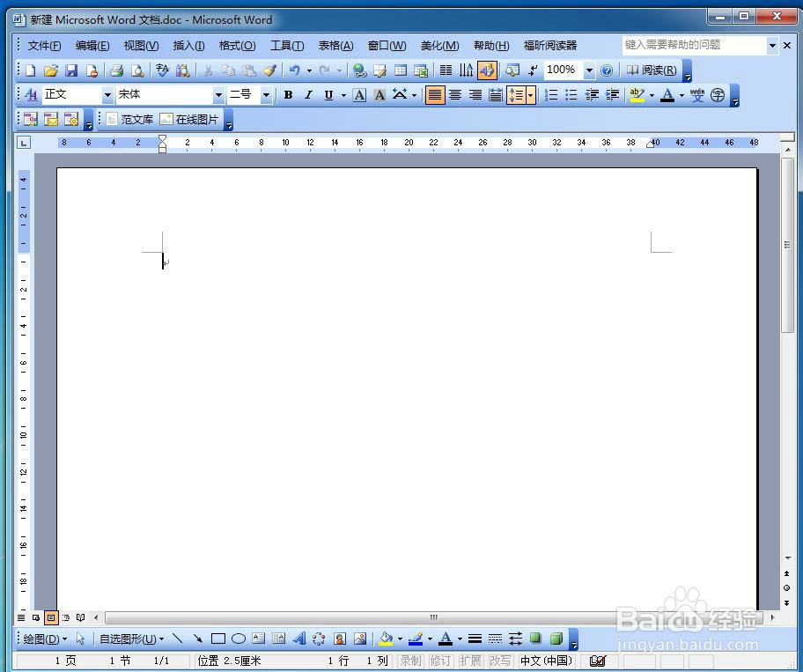The image size is (803, 672).
Task: Type a question in help box
Action: [694, 46]
